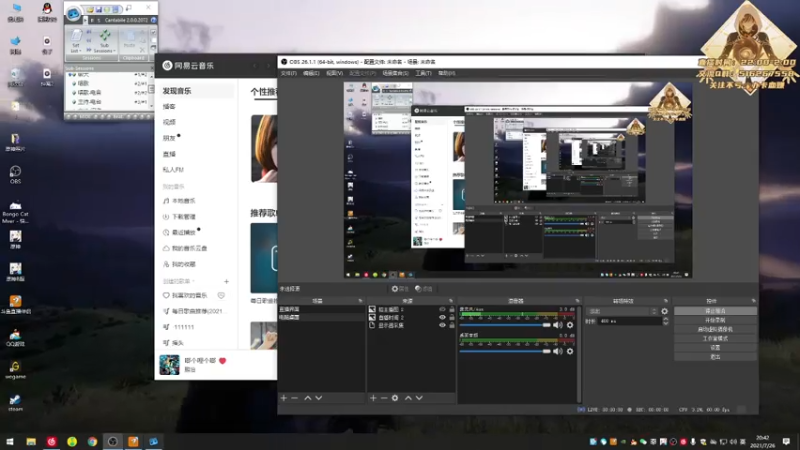Image resolution: width=800 pixels, height=450 pixels.
Task: Toggle visibility of topmost source row
Action: point(442,309)
